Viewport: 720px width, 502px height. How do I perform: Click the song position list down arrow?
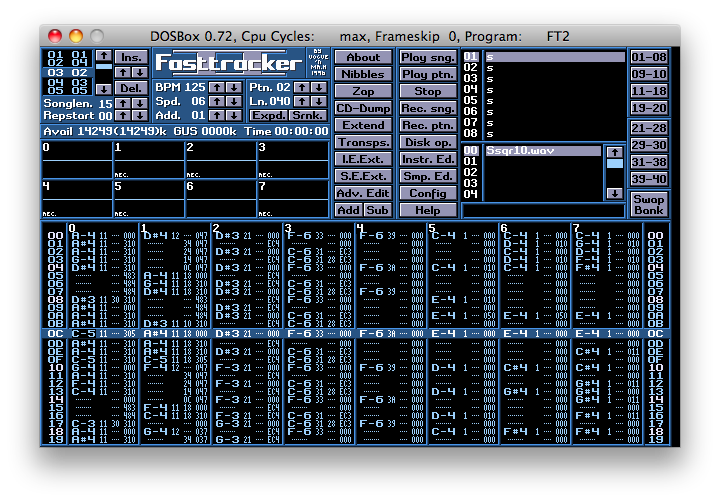click(x=104, y=89)
